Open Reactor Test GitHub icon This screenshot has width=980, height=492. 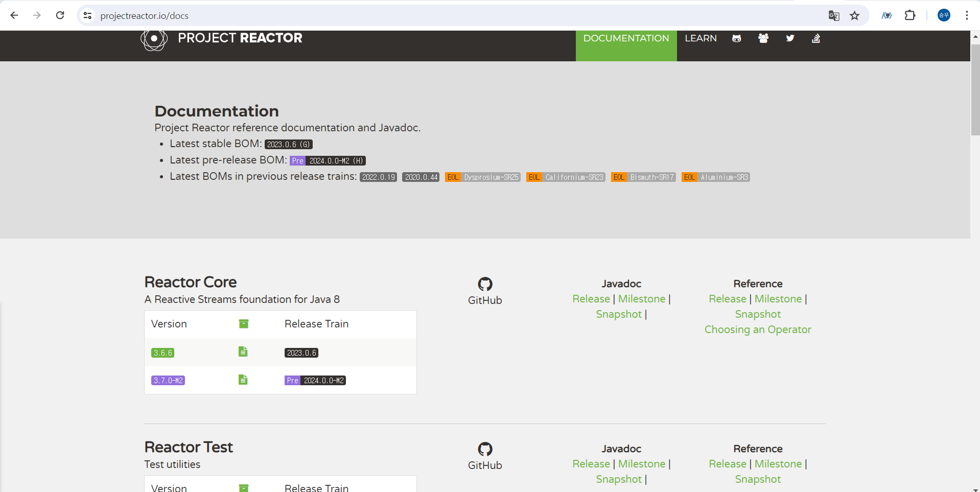point(485,449)
